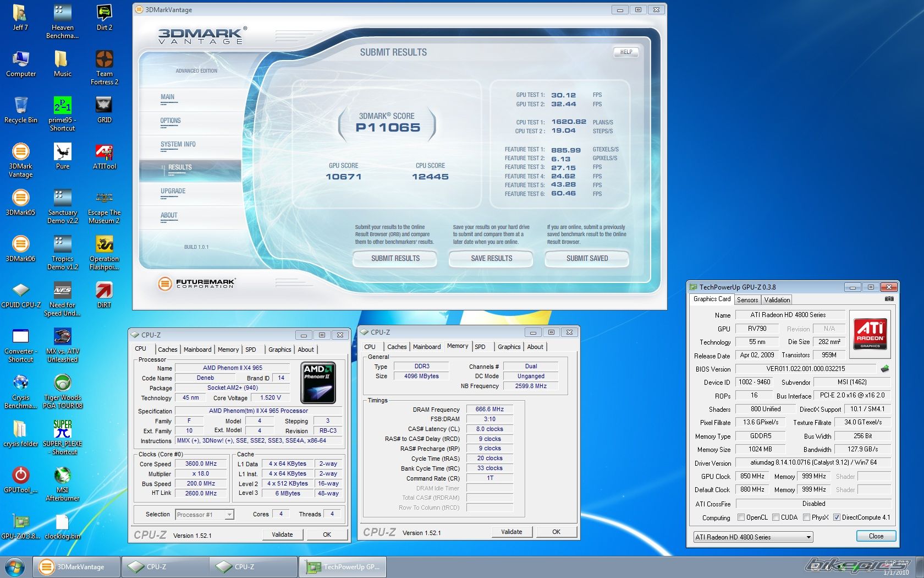The image size is (924, 578).
Task: Enable the OpenCL checkbox in GPU-Z
Action: coord(741,517)
